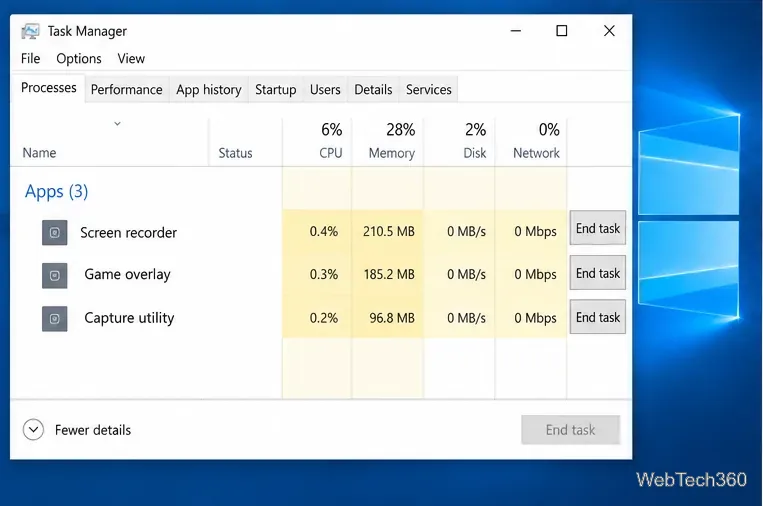Switch to the App history tab

tap(209, 90)
